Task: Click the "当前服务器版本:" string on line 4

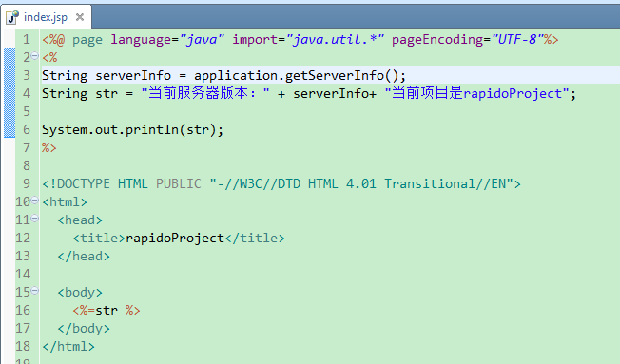Action: pos(205,93)
